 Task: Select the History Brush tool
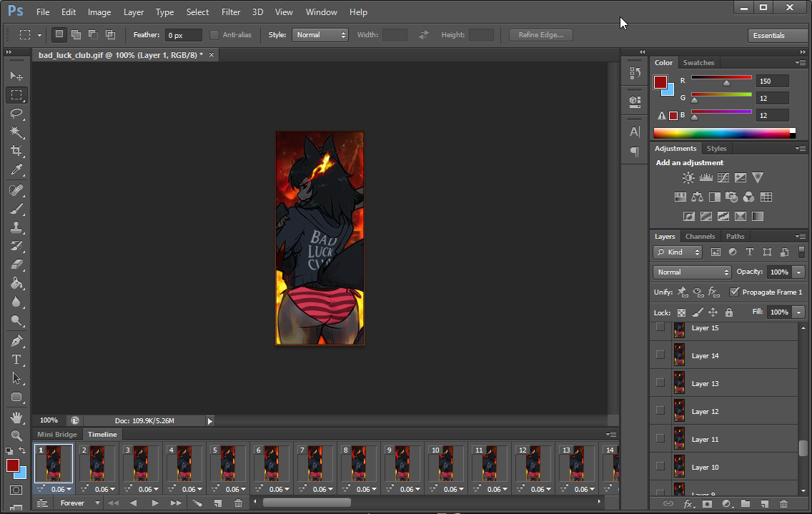point(16,246)
